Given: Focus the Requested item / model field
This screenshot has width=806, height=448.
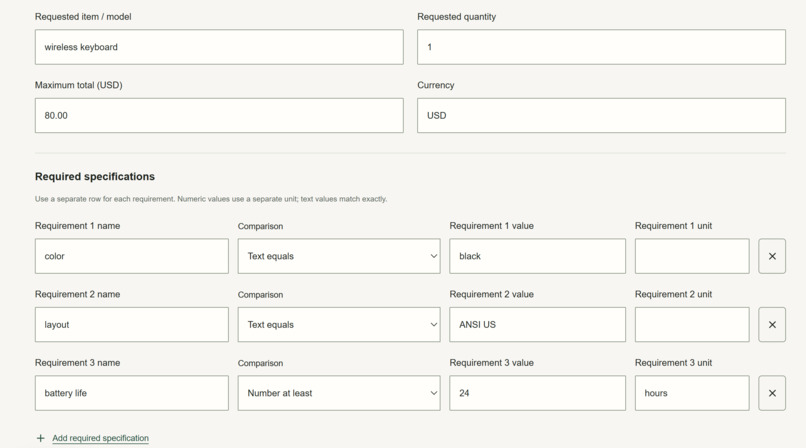Looking at the screenshot, I should click(219, 47).
